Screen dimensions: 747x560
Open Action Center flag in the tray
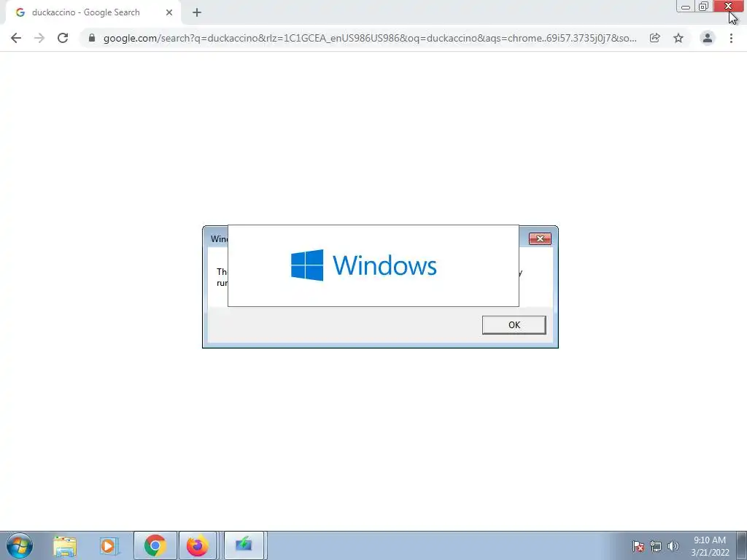coord(638,546)
